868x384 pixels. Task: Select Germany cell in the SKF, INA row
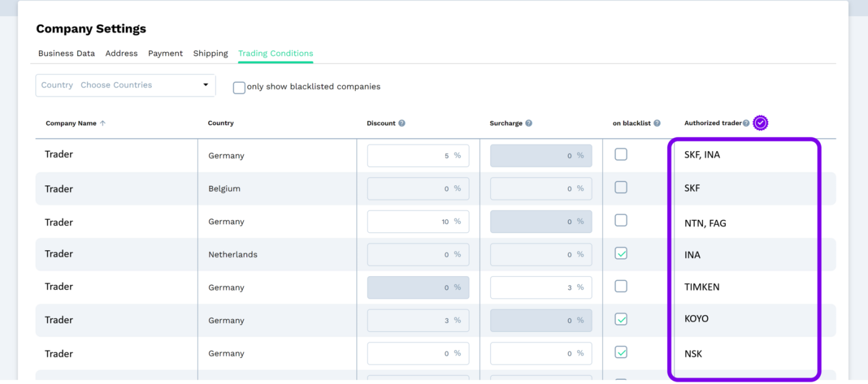[x=226, y=156]
